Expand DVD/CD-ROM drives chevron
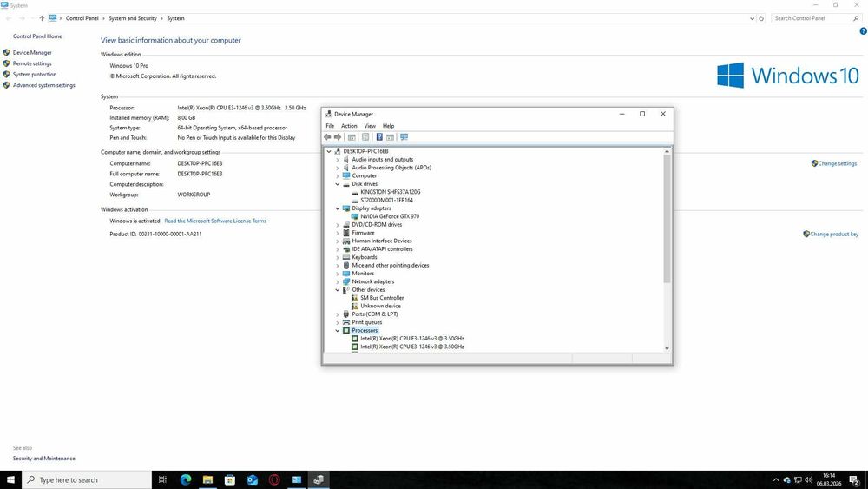This screenshot has width=868, height=489. tap(337, 225)
